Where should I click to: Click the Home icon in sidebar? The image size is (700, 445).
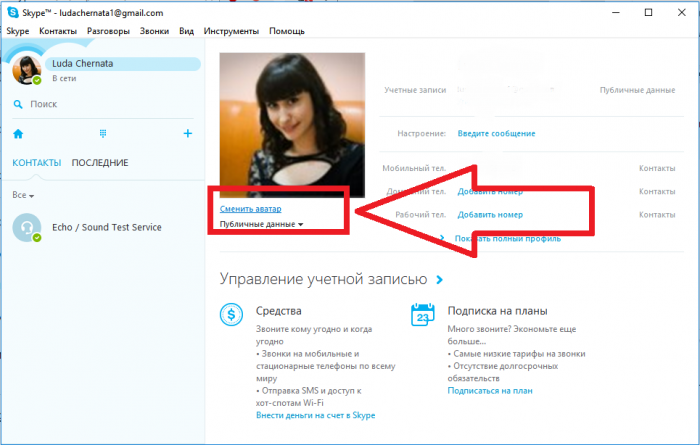tap(18, 133)
